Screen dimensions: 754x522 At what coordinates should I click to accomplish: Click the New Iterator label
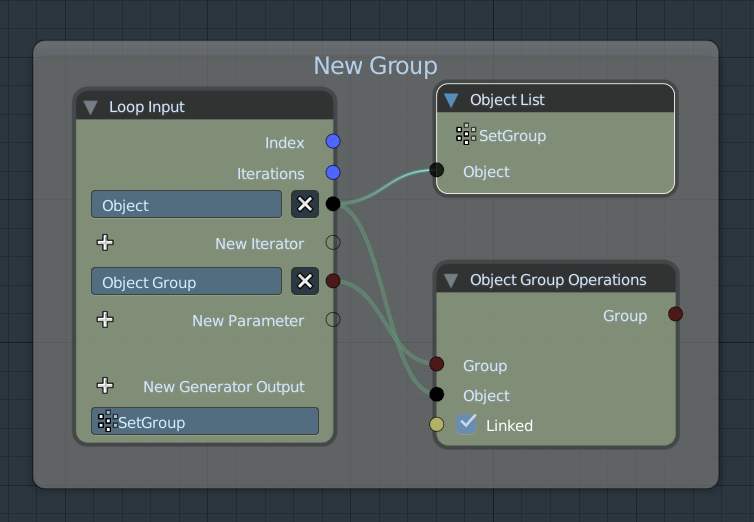click(x=259, y=244)
